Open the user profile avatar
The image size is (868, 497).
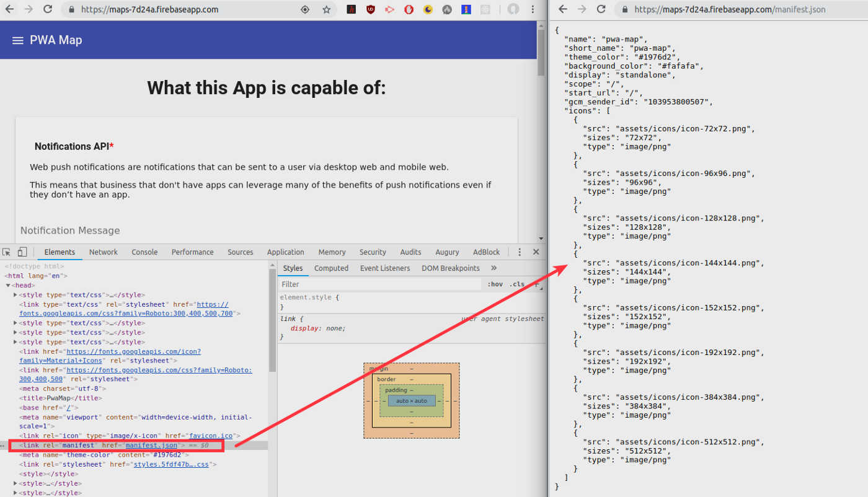[513, 9]
